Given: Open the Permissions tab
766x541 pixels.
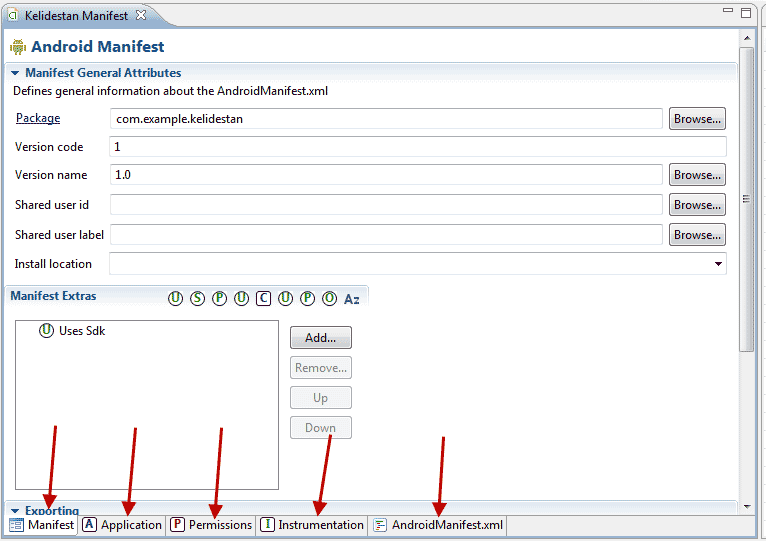Looking at the screenshot, I should (x=211, y=525).
